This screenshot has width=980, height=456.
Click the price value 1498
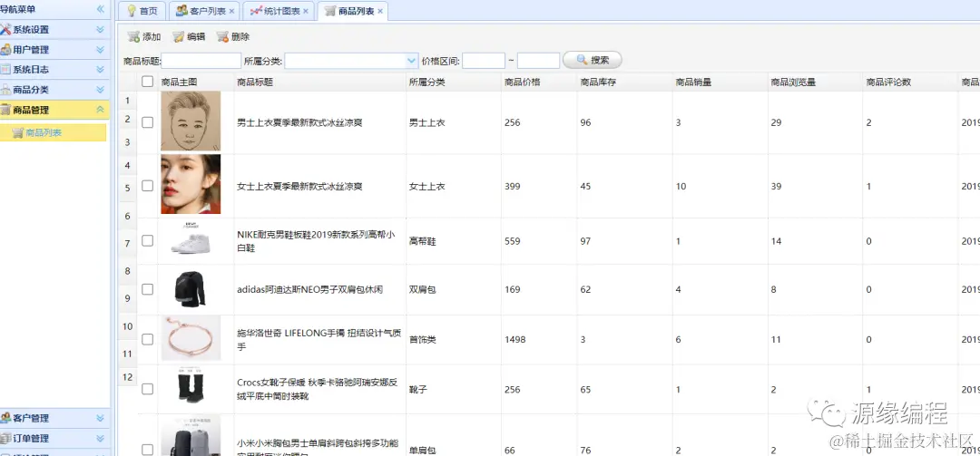point(515,340)
